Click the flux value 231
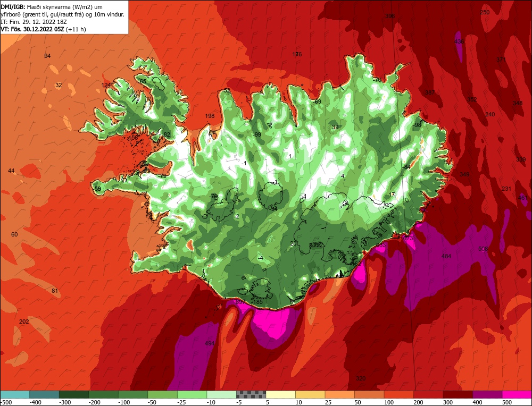532x406 pixels. [x=506, y=189]
